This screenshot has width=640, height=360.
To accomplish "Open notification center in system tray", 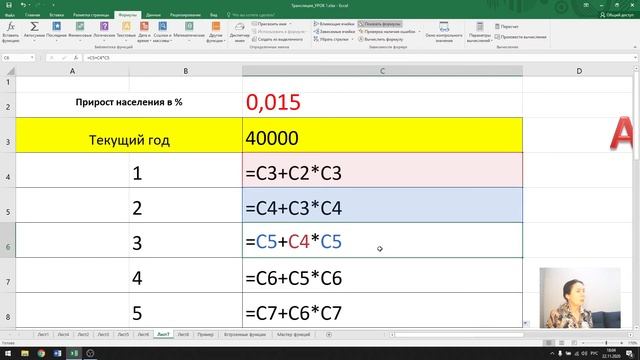I will [x=629, y=353].
